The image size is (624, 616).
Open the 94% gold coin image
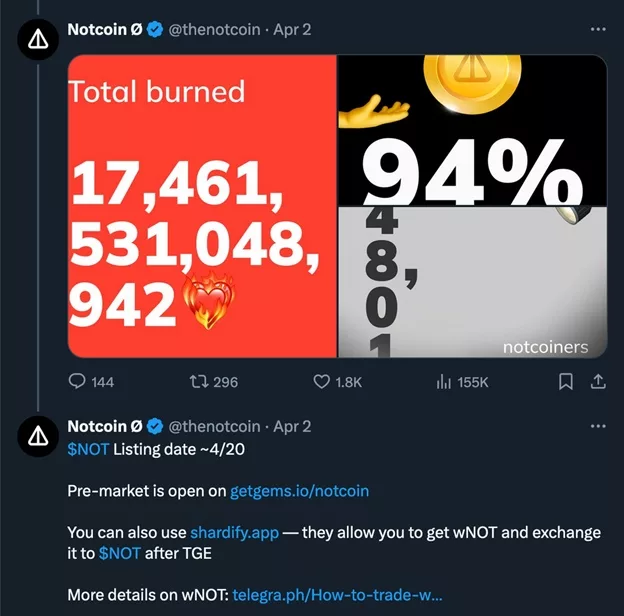pyautogui.click(x=472, y=130)
